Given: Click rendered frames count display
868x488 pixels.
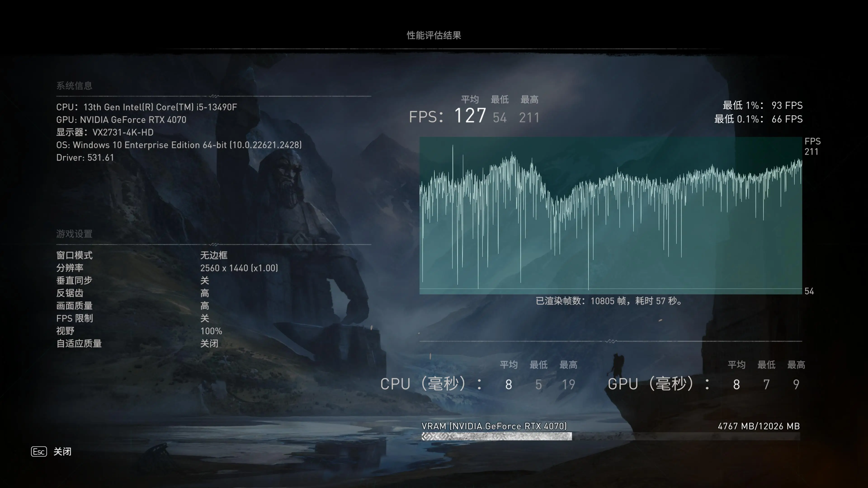Looking at the screenshot, I should [611, 300].
